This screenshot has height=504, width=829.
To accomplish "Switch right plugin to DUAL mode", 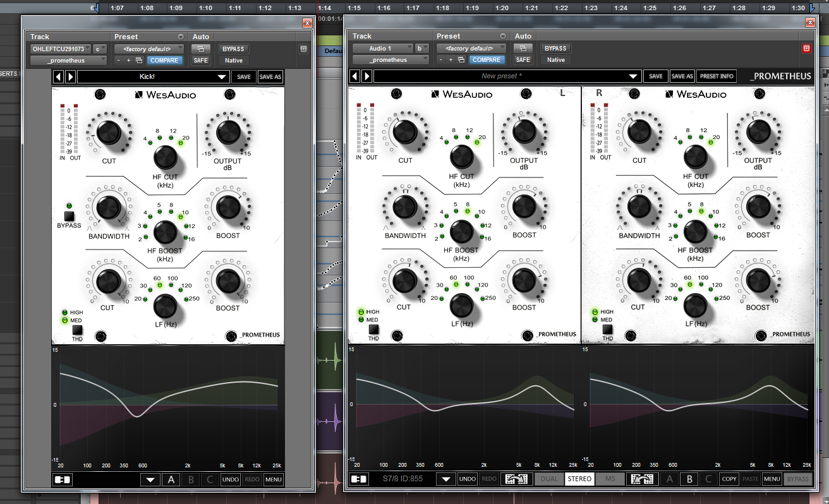I will point(549,479).
